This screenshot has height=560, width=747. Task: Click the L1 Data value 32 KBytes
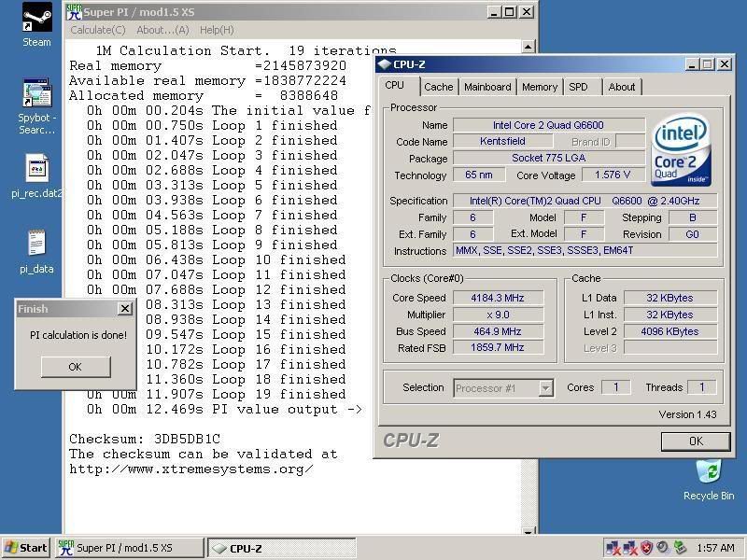(670, 298)
